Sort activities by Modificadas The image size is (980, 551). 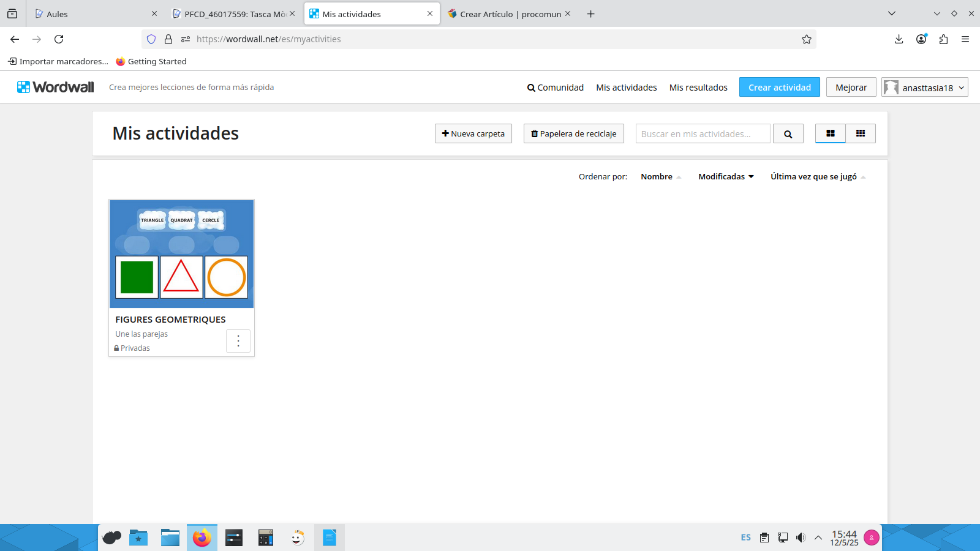tap(726, 176)
